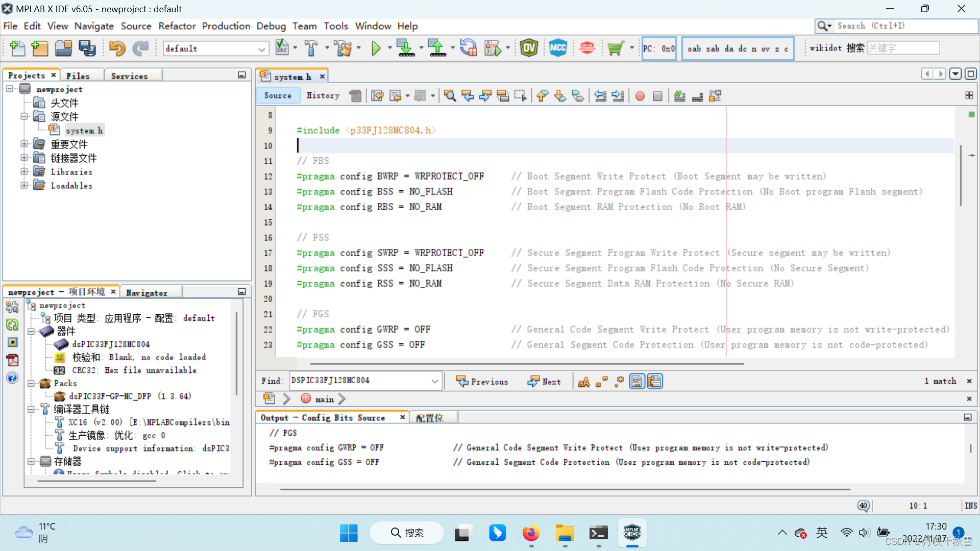This screenshot has width=980, height=551.
Task: Click the Undo arrow icon
Action: pos(117,48)
